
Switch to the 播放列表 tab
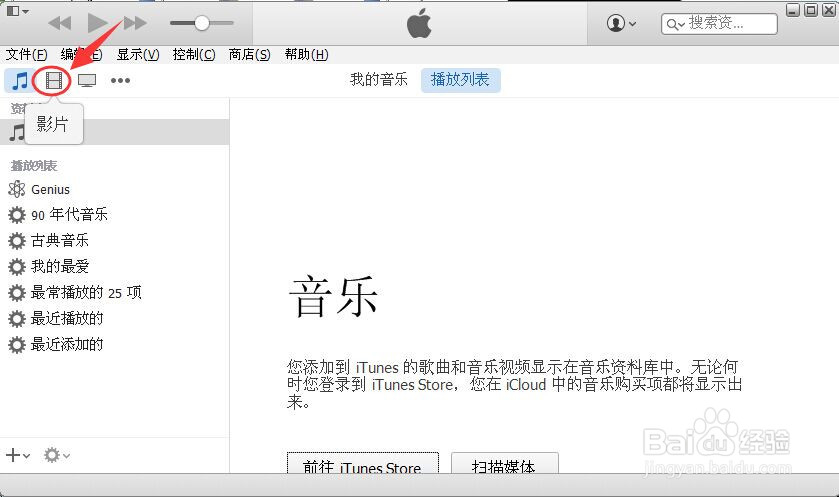461,80
